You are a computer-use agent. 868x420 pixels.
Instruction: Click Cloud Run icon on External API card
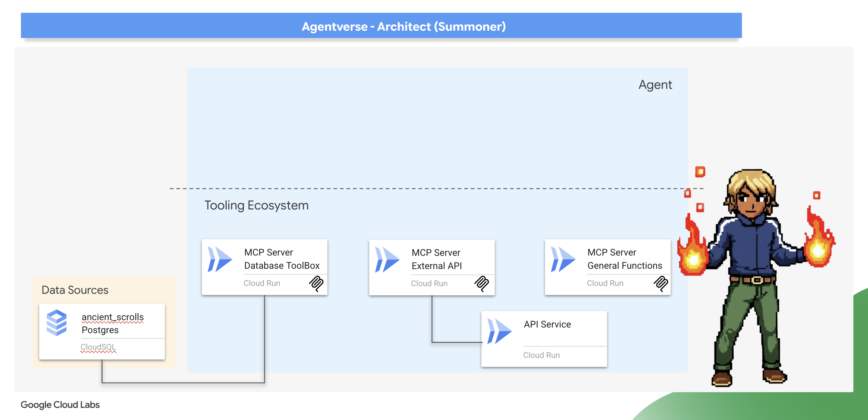[x=387, y=259]
